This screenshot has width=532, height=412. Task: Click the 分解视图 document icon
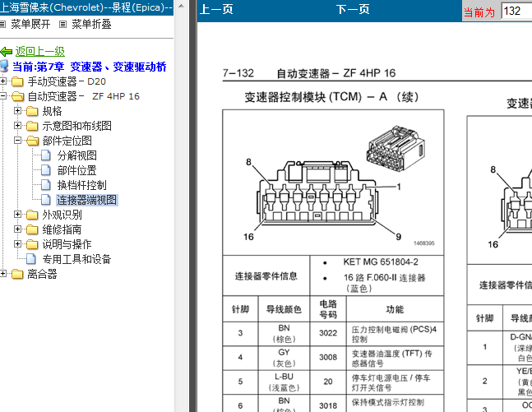[46, 155]
